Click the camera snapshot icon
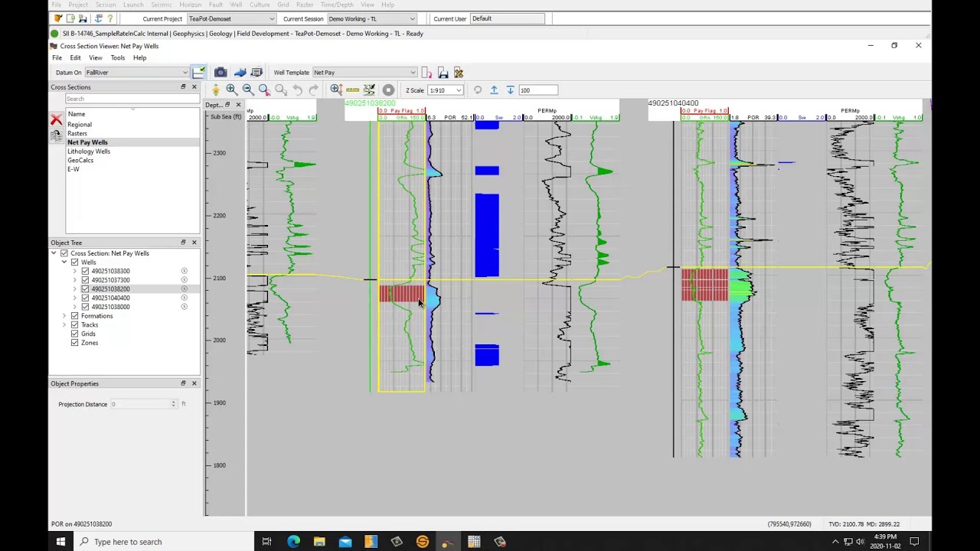Screen dimensions: 980x551 point(220,73)
